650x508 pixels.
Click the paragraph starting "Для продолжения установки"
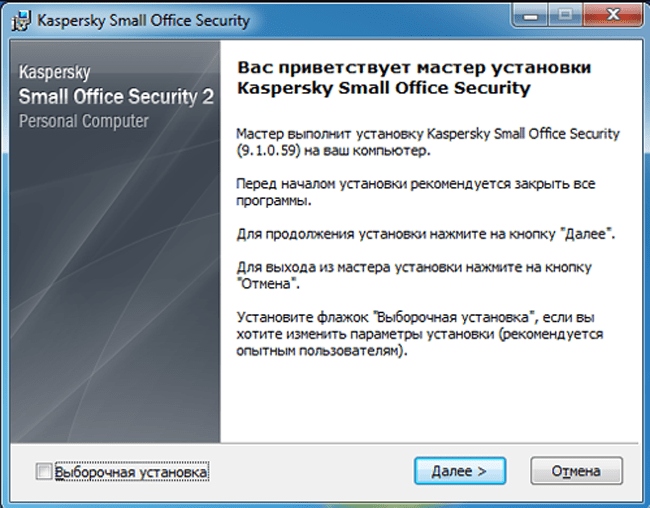tap(425, 232)
